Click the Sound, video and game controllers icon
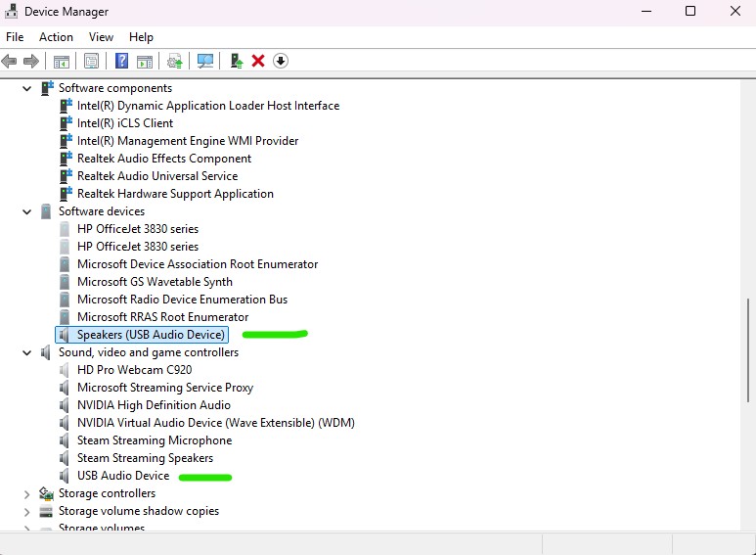Image resolution: width=756 pixels, height=555 pixels. (x=45, y=352)
